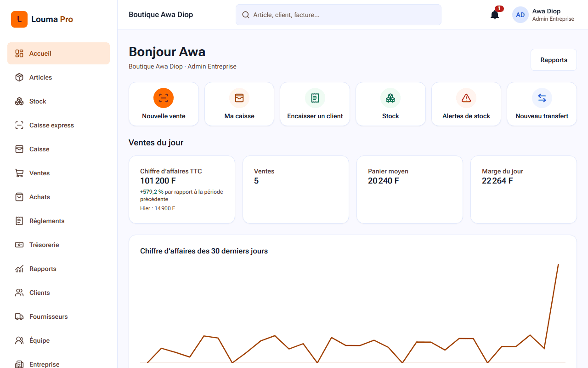
Task: Click Hier : 14 900 F text
Action: pyautogui.click(x=158, y=208)
